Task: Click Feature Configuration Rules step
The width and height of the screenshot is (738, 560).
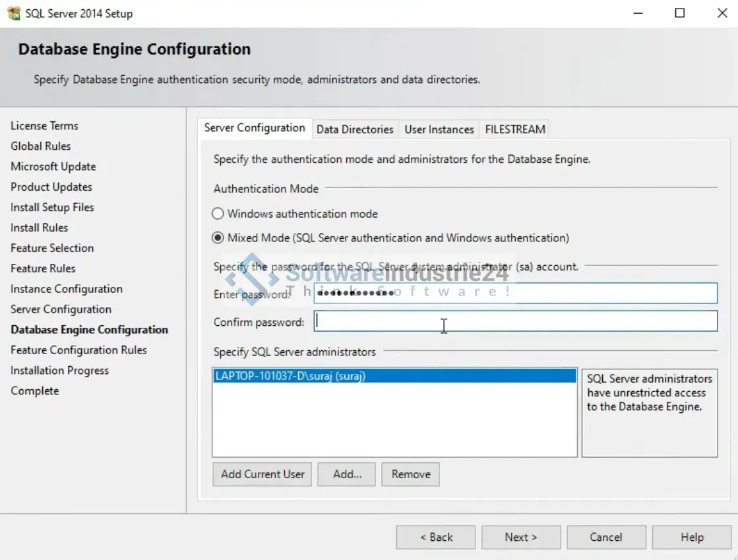Action: (x=78, y=350)
